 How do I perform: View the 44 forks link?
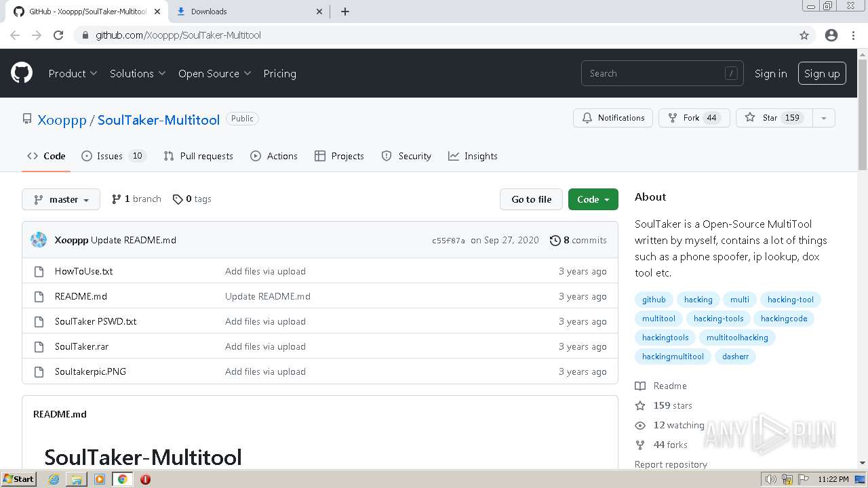[x=661, y=445]
